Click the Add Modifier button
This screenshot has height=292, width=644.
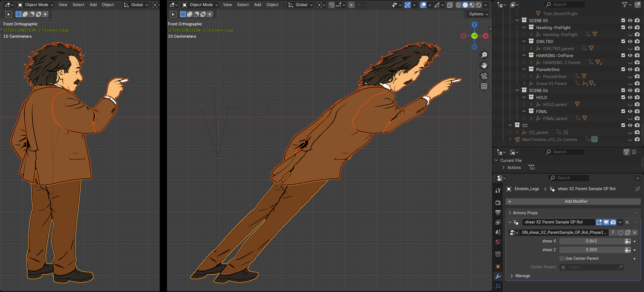click(573, 201)
